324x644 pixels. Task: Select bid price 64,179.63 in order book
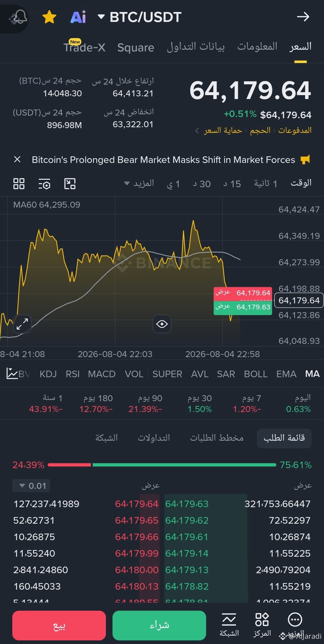coord(187,504)
